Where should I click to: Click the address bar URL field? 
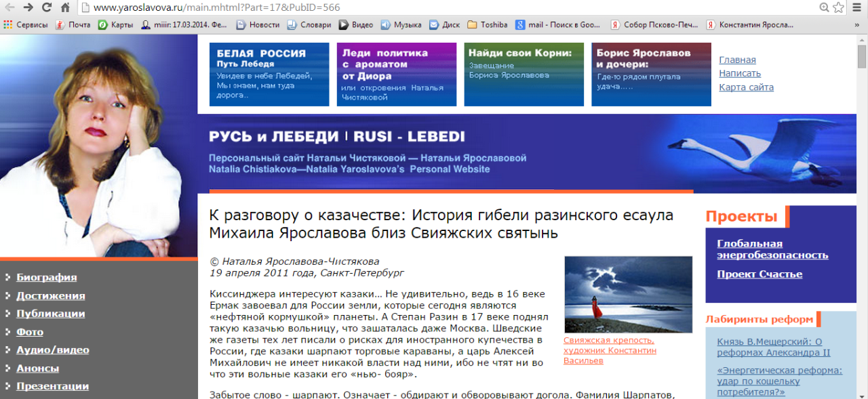tap(441, 7)
